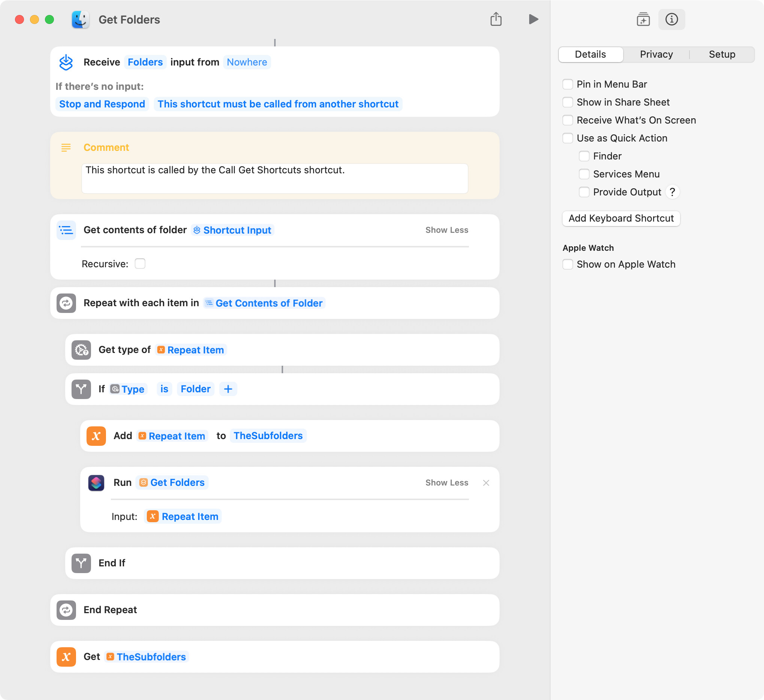Click Repeat Item token in Add action
This screenshot has height=700, width=764.
point(172,436)
